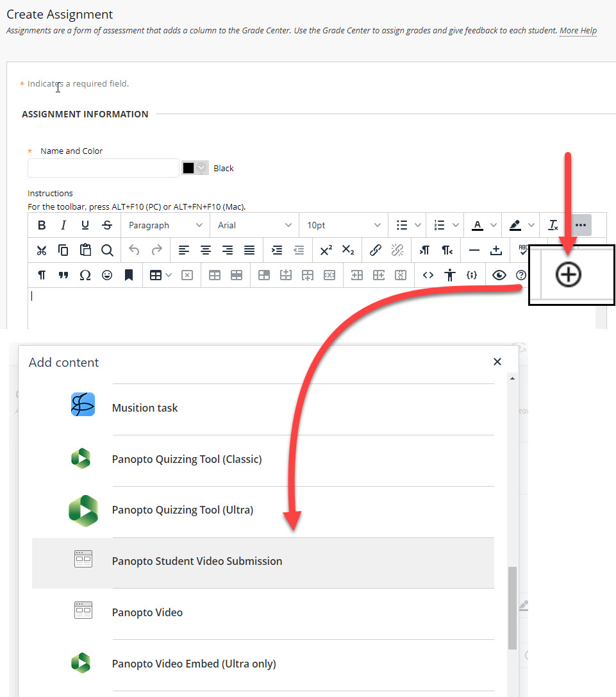The height and width of the screenshot is (697, 616).
Task: Close the Add content dialog
Action: [x=497, y=362]
